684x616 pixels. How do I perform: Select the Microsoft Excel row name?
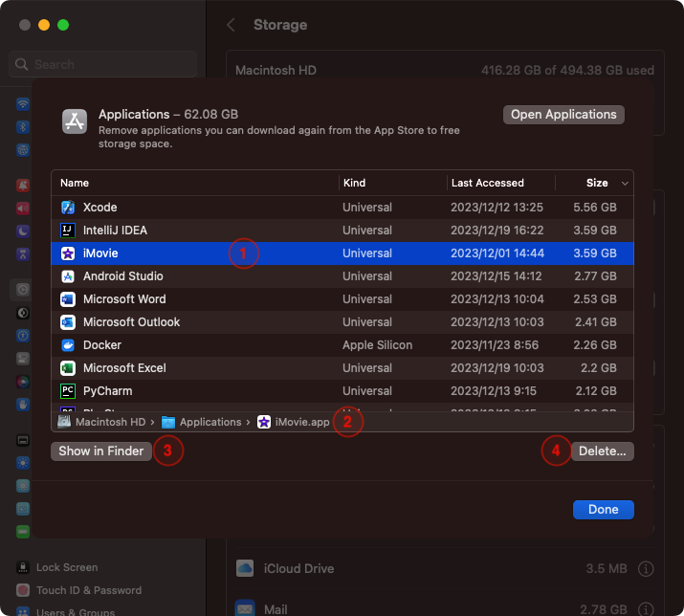[124, 368]
